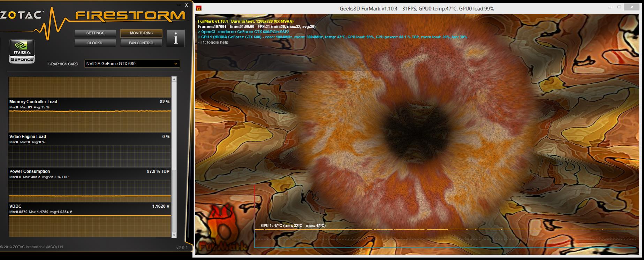Screen dimensions: 644x260
Task: Select the Power Consumption label
Action: point(30,171)
